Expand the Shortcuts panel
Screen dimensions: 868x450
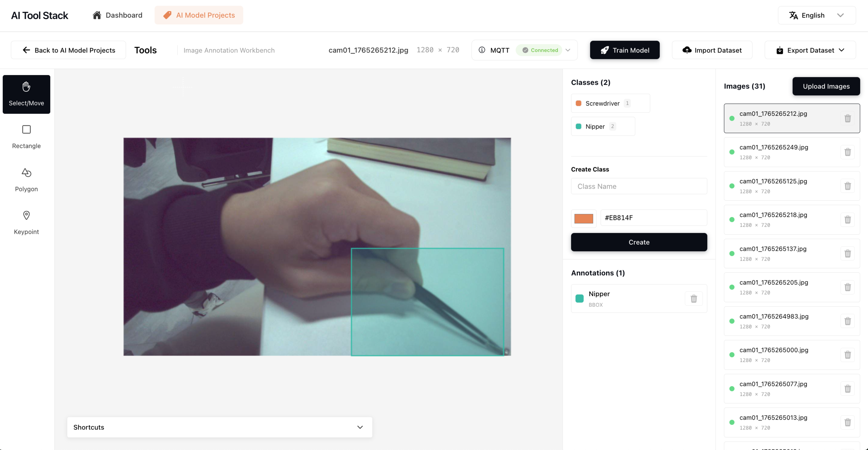219,427
